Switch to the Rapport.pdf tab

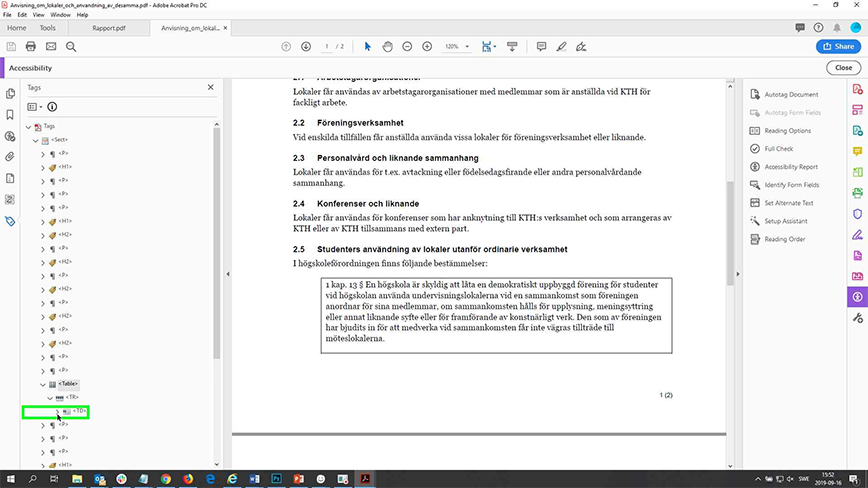pyautogui.click(x=108, y=28)
